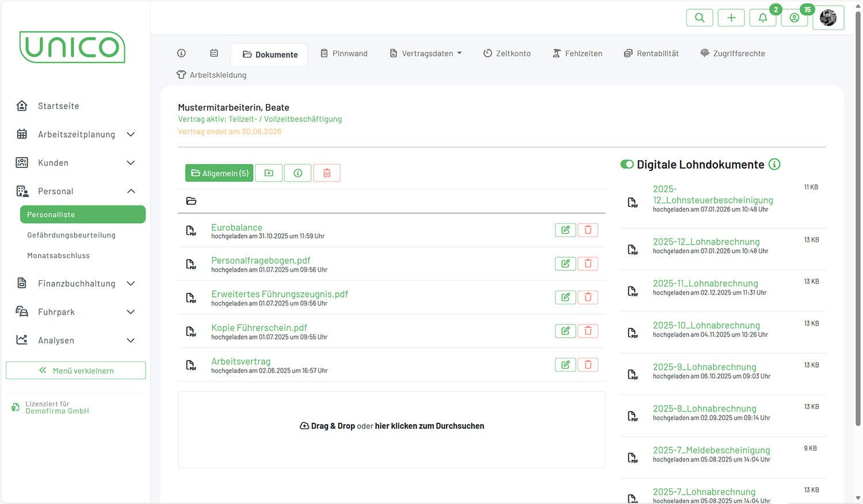Image resolution: width=863 pixels, height=504 pixels.
Task: Open the Fehlzeiten tab
Action: click(578, 54)
